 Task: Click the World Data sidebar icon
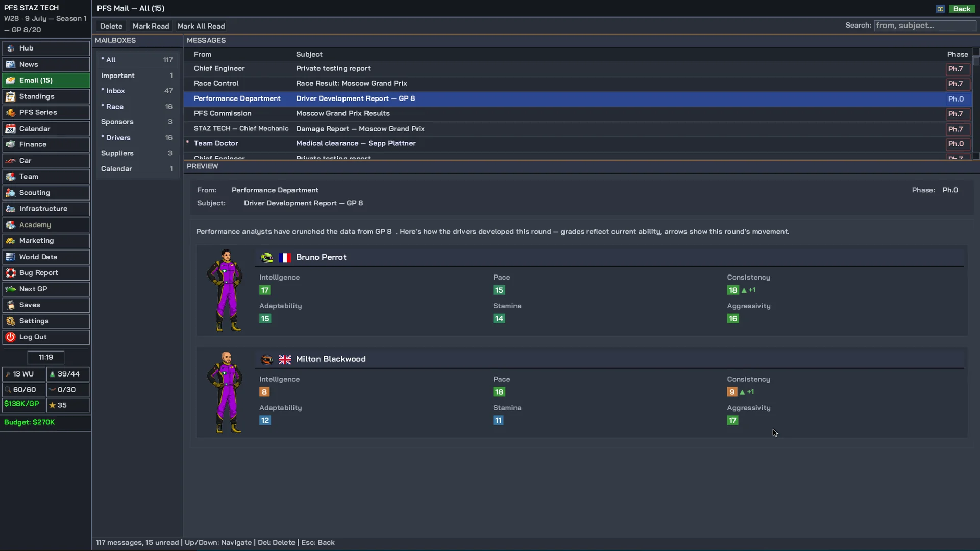click(x=10, y=257)
